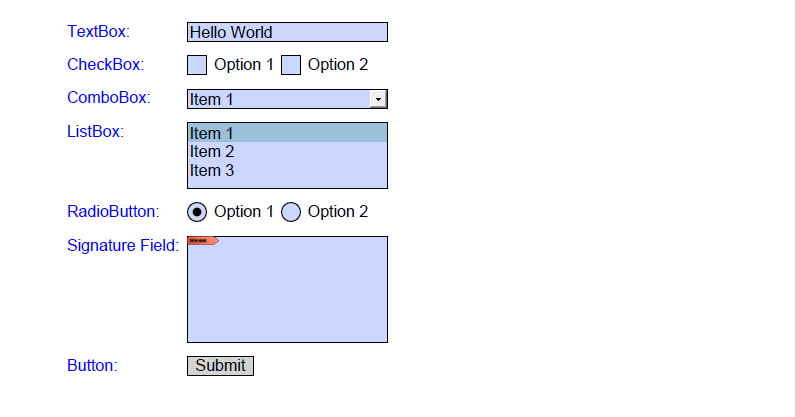Click the Signature Field label

123,245
